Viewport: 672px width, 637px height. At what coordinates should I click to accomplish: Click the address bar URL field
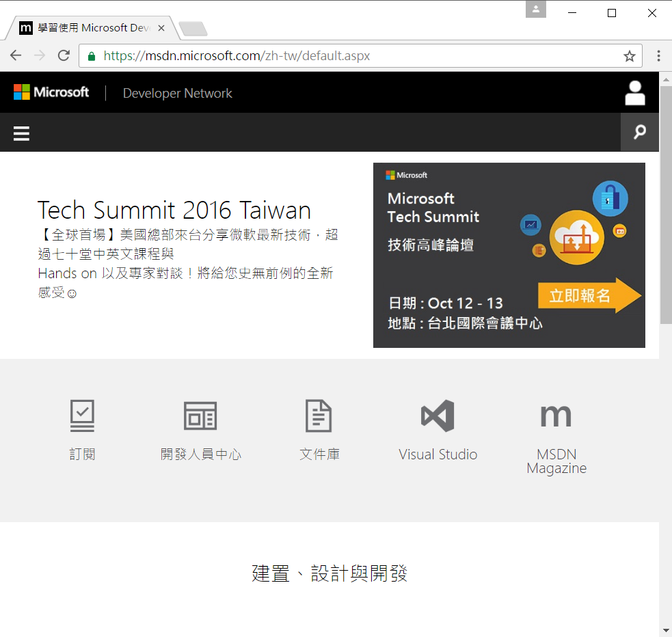pyautogui.click(x=360, y=55)
